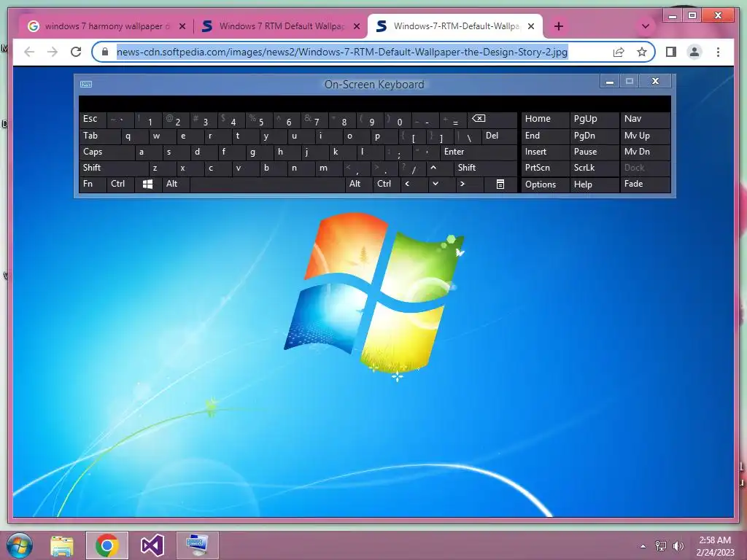This screenshot has height=560, width=747.
Task: Toggle the right Alt key
Action: click(358, 184)
